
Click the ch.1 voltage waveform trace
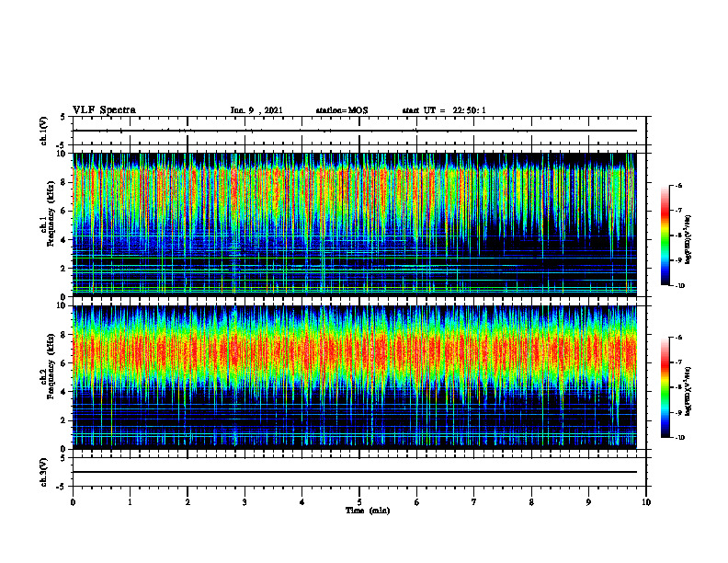[355, 131]
